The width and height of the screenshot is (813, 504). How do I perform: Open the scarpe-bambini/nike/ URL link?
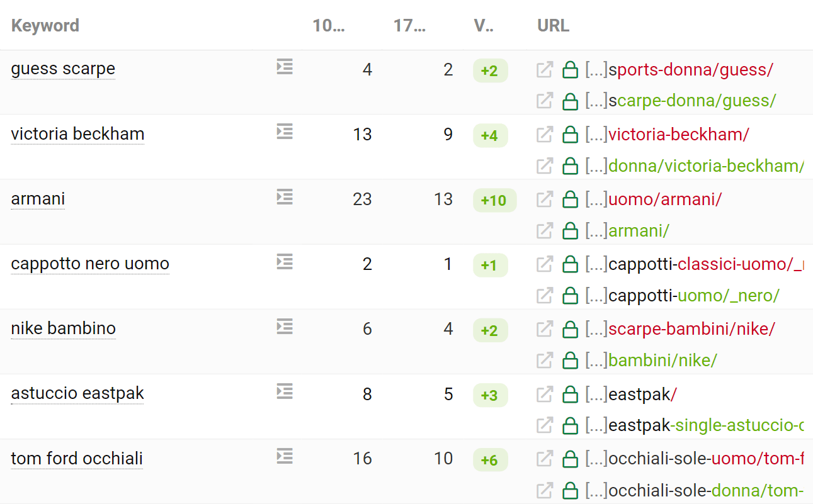(692, 328)
